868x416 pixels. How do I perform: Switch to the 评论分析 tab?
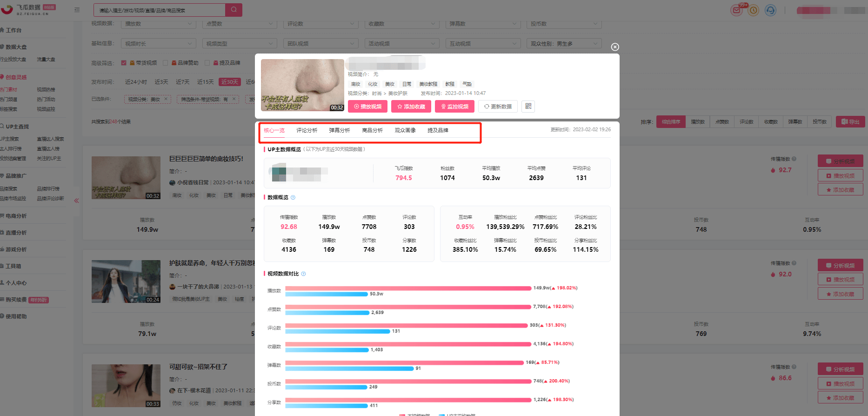[x=307, y=130]
